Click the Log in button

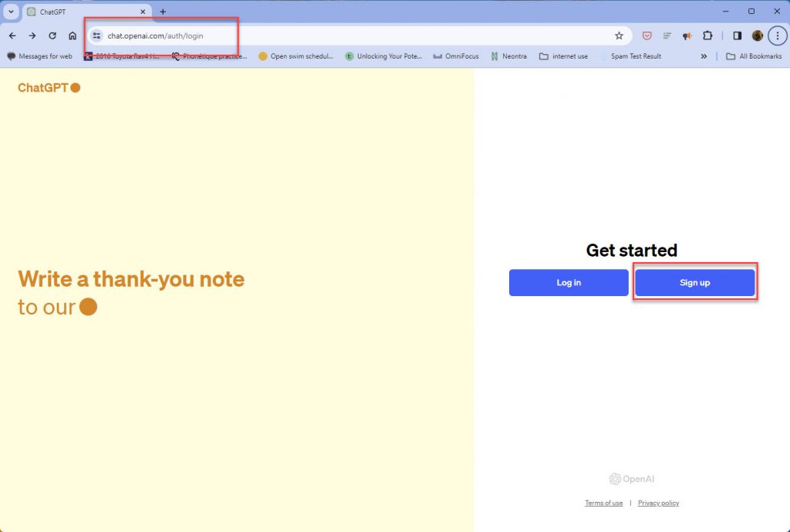569,283
